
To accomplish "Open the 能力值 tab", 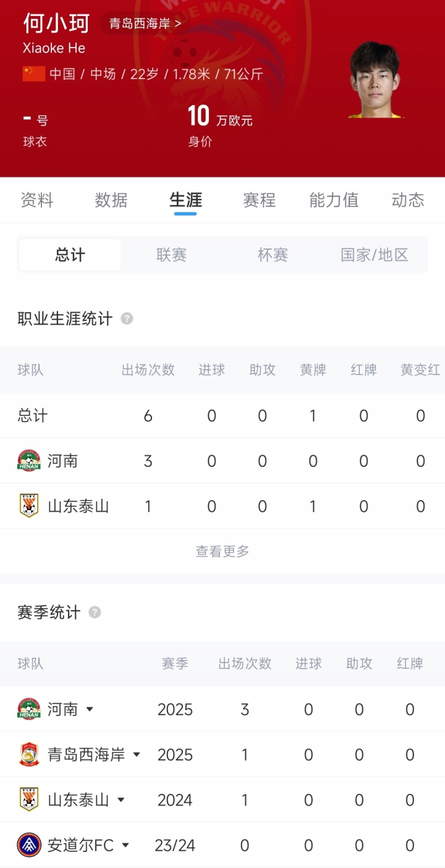I will tap(334, 200).
